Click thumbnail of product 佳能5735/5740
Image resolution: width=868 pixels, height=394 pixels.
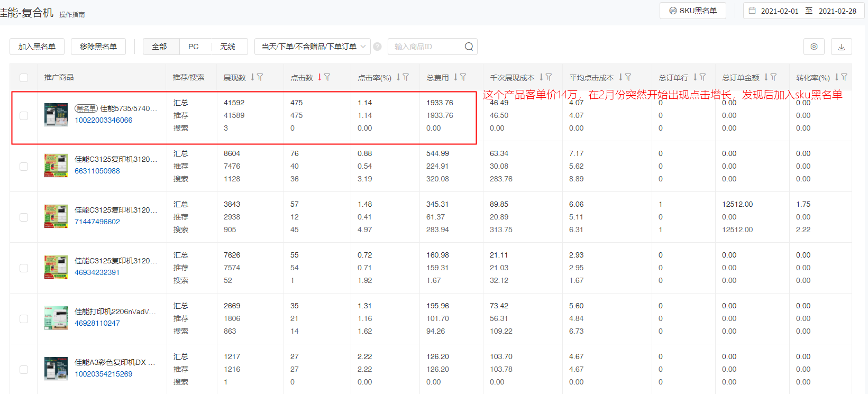click(56, 114)
